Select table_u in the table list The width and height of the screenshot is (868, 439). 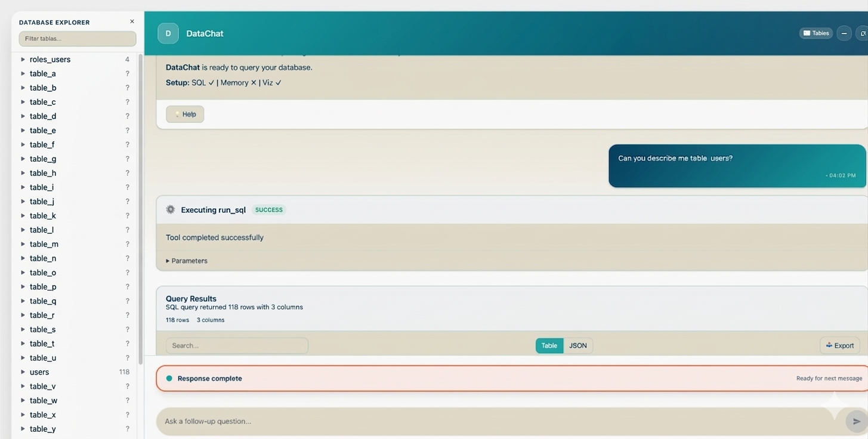tap(43, 358)
